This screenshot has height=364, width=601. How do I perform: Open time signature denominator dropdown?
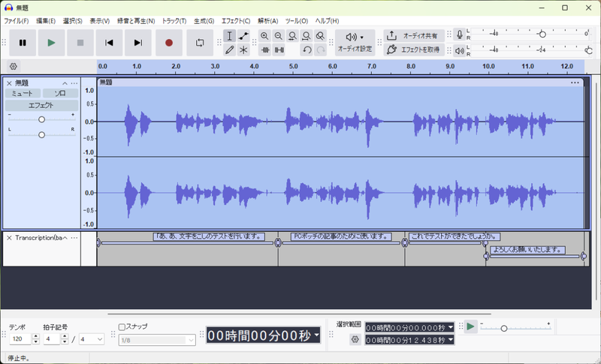tap(92, 339)
